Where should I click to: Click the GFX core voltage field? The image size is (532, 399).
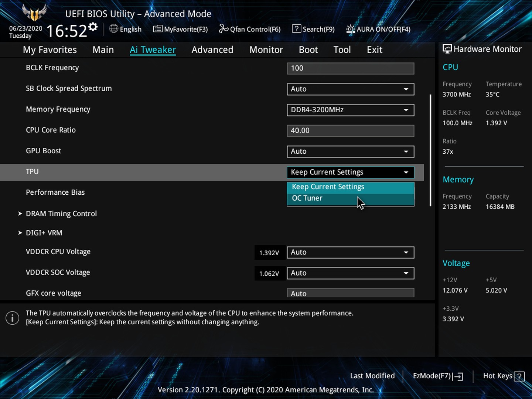click(351, 293)
